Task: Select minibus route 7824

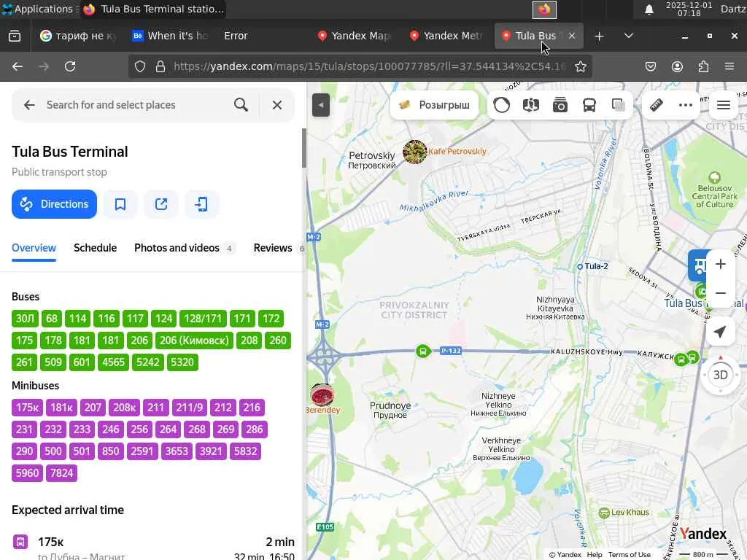Action: pos(61,473)
